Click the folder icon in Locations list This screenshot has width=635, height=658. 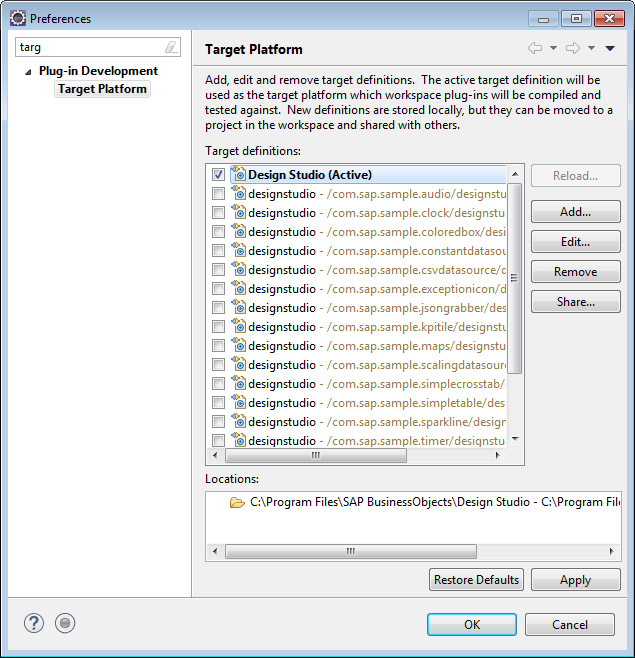click(x=237, y=502)
